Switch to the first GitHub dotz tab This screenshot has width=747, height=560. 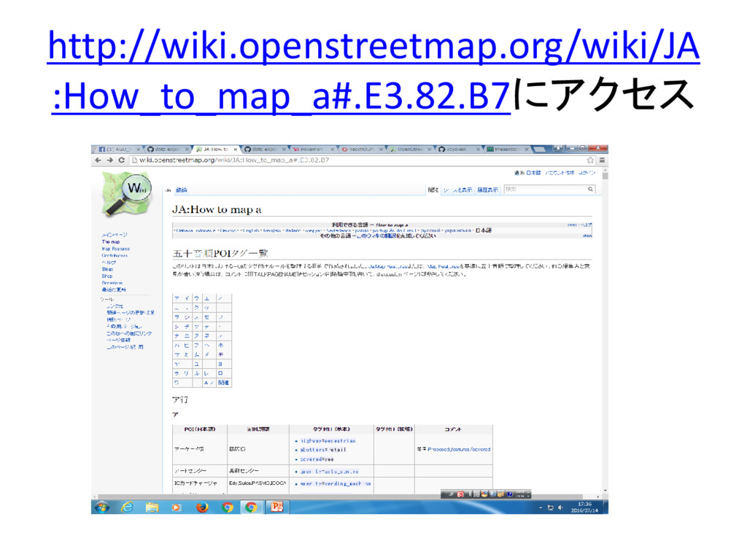click(168, 149)
